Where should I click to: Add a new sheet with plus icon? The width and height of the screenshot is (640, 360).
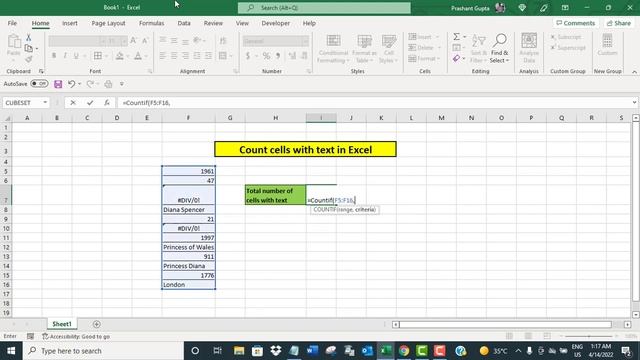coord(97,324)
